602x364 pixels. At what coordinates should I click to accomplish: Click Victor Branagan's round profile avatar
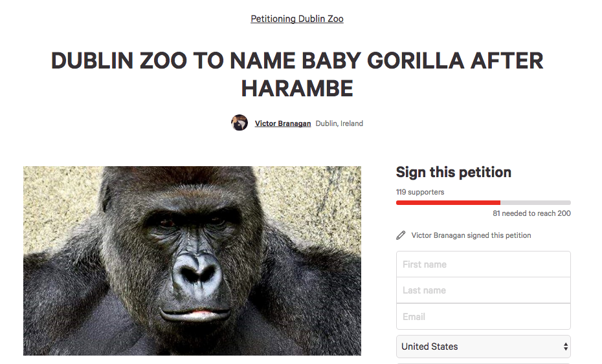click(x=240, y=123)
